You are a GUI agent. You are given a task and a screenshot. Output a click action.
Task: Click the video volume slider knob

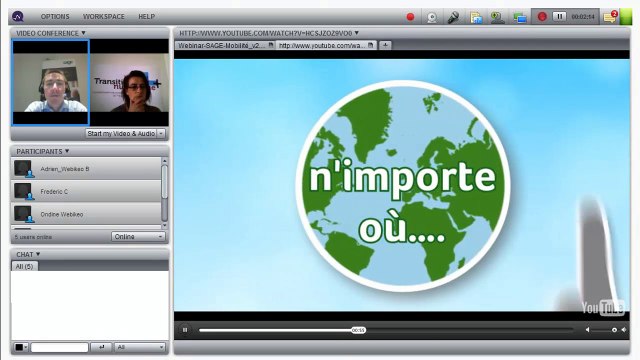click(614, 330)
